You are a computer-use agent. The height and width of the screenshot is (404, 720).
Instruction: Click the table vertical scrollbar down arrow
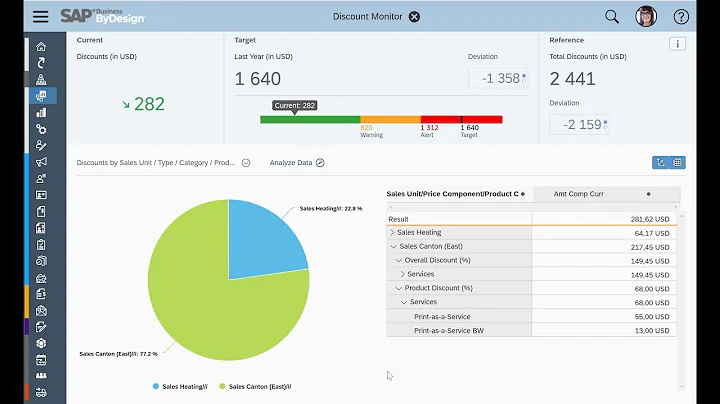tap(681, 387)
